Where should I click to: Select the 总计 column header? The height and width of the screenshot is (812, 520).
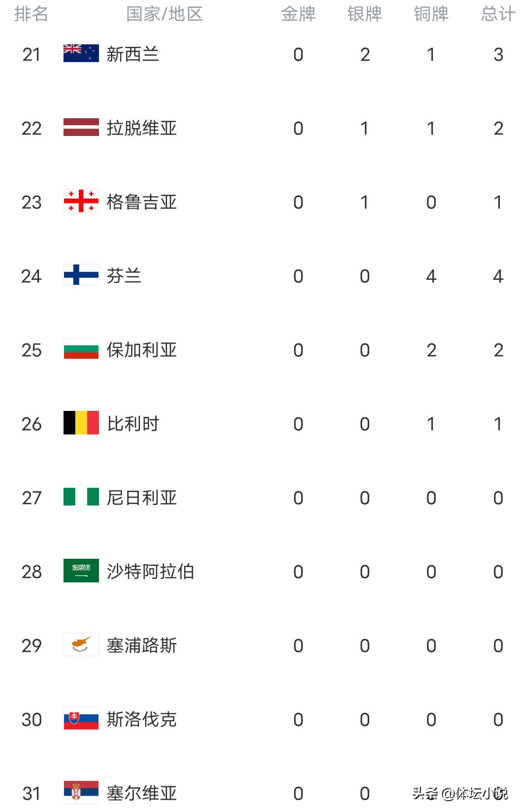pyautogui.click(x=498, y=14)
